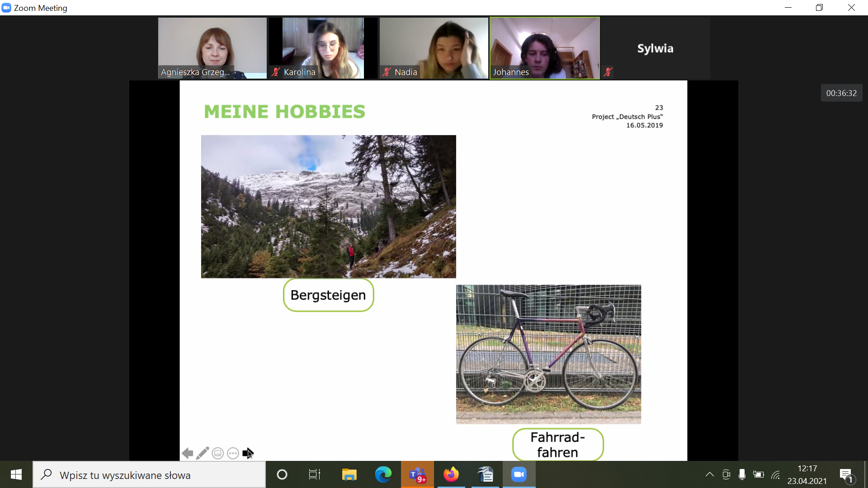Minimize the Zoom Meeting window

788,8
